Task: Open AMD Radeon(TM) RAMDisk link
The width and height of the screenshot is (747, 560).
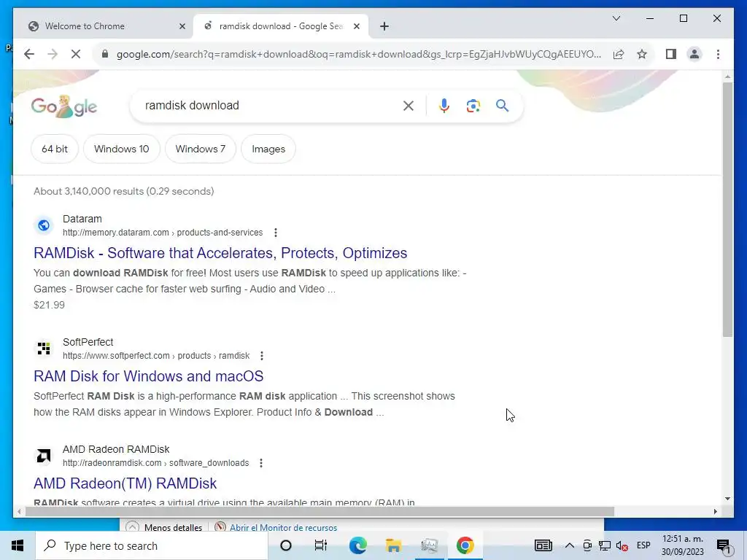Action: (125, 483)
